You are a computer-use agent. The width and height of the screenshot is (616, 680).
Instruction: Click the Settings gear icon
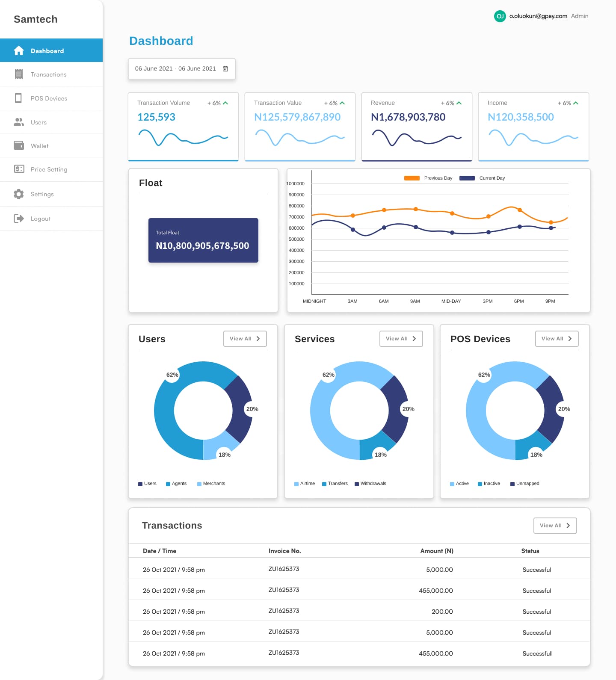point(19,194)
